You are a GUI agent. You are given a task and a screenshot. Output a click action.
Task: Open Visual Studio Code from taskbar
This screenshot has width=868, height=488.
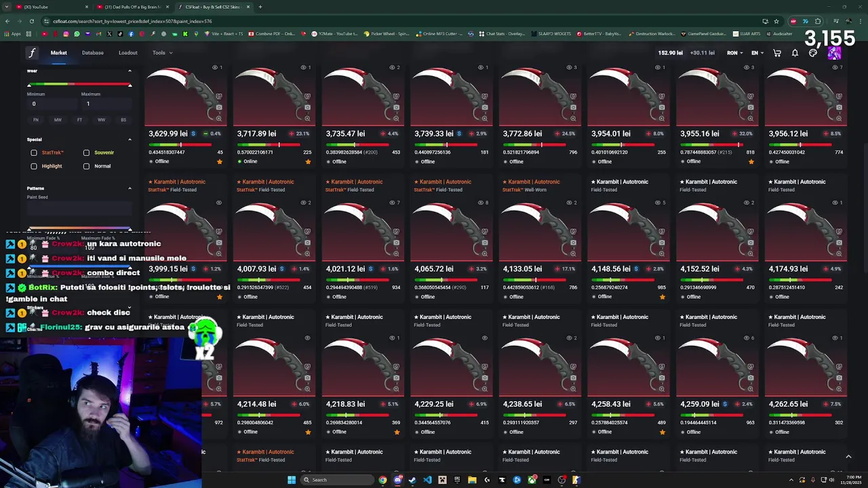pos(427,480)
